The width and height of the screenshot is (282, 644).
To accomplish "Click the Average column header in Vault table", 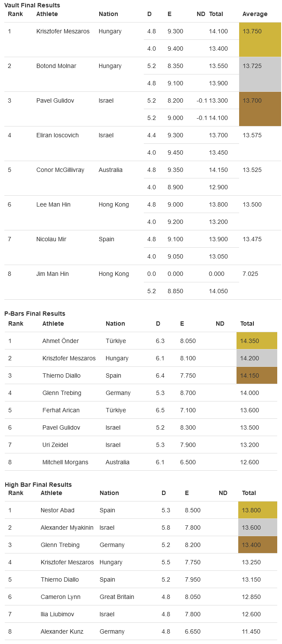I will coord(255,14).
